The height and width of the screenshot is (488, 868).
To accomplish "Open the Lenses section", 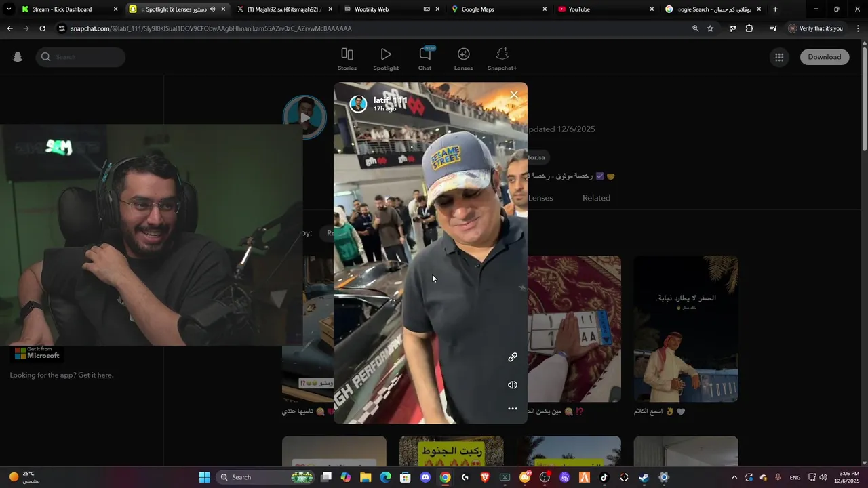I will (463, 59).
